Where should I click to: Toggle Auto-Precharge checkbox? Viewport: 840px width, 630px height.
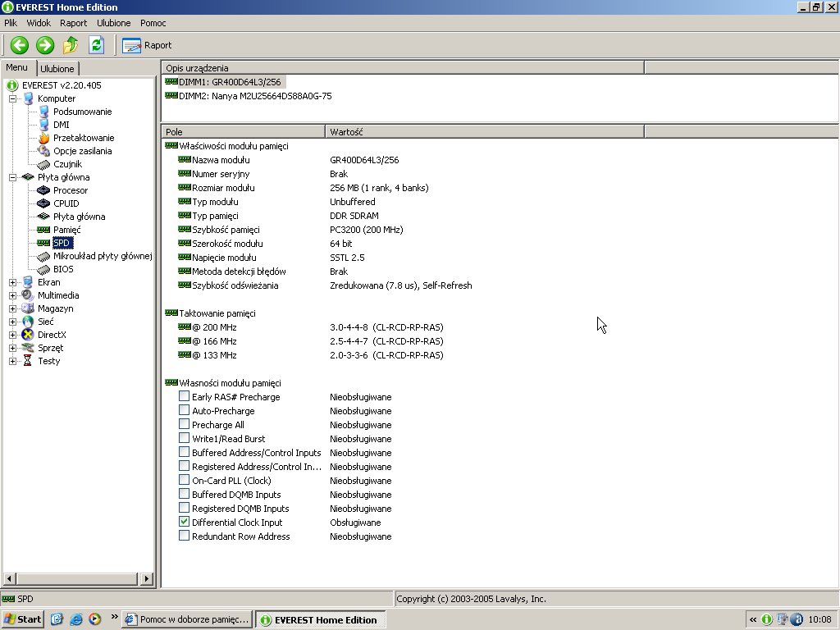[x=184, y=410]
